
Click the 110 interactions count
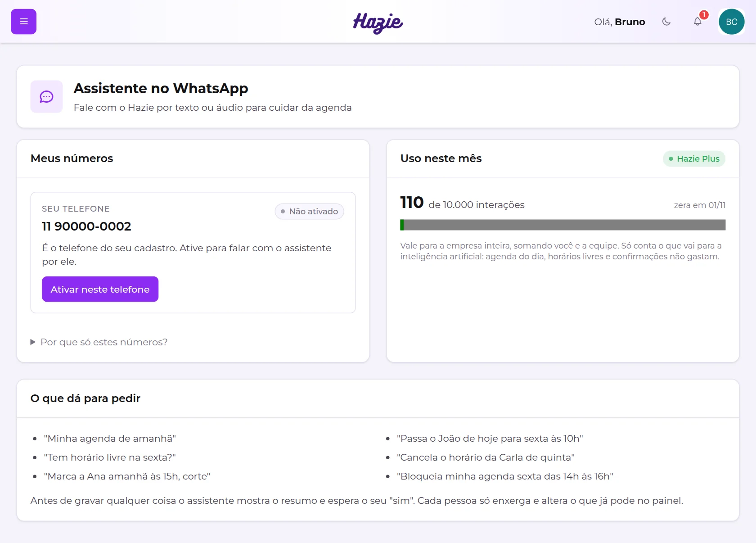[412, 203]
